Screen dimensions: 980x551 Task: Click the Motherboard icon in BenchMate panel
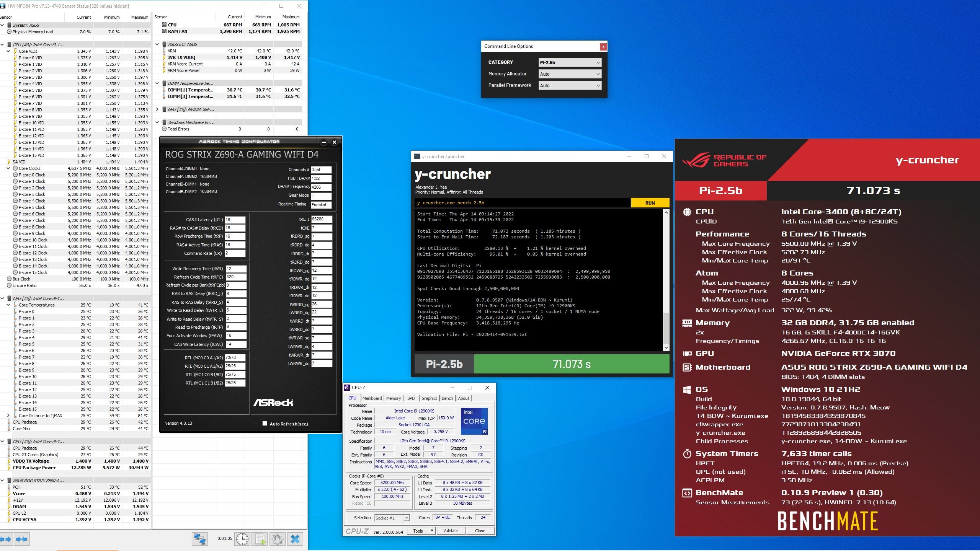(687, 367)
